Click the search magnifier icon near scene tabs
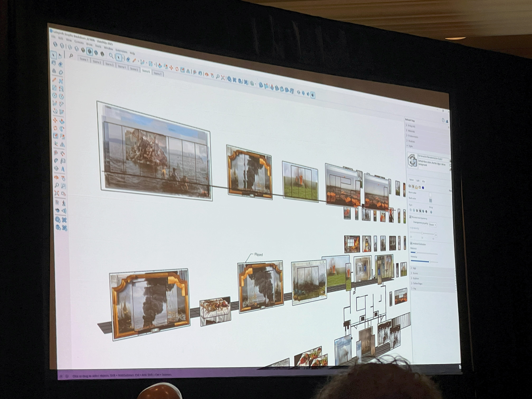Screen dimensions: 532x399 71,56
